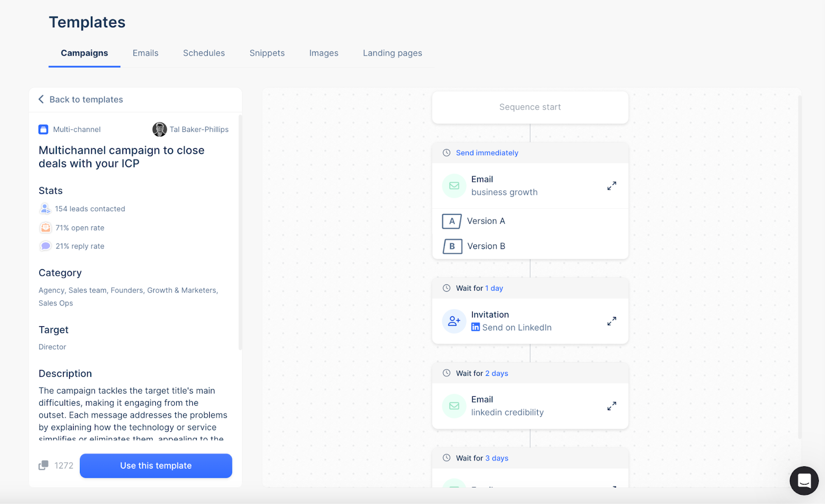Open the Landing pages tab
The width and height of the screenshot is (825, 504).
(x=392, y=53)
